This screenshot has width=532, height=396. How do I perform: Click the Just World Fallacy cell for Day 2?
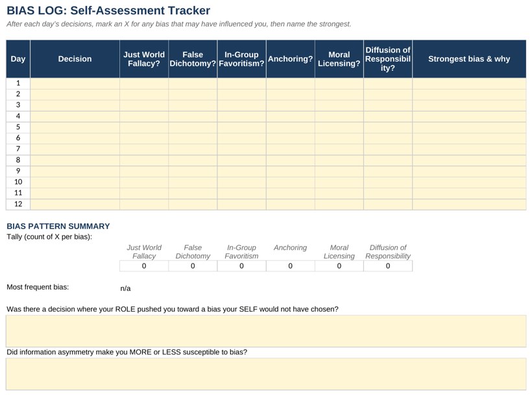[x=144, y=94]
